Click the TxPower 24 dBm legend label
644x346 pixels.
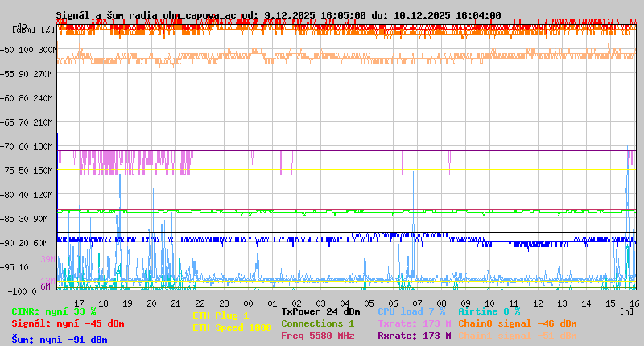[320, 311]
